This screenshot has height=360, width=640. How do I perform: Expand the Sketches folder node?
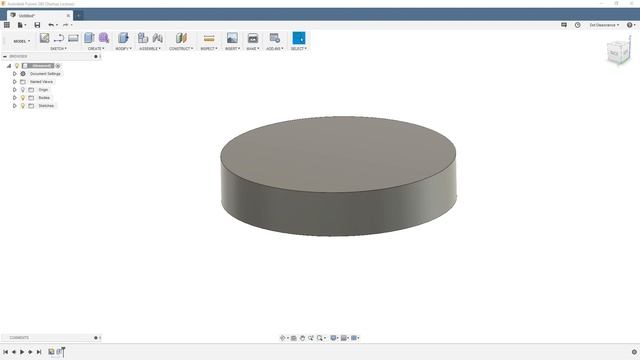click(15, 106)
